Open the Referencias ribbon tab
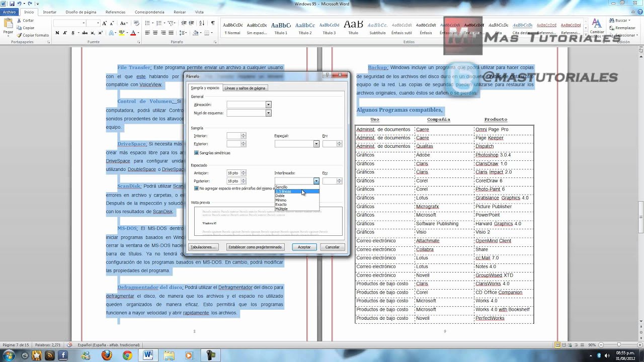644x362 pixels. (x=116, y=12)
